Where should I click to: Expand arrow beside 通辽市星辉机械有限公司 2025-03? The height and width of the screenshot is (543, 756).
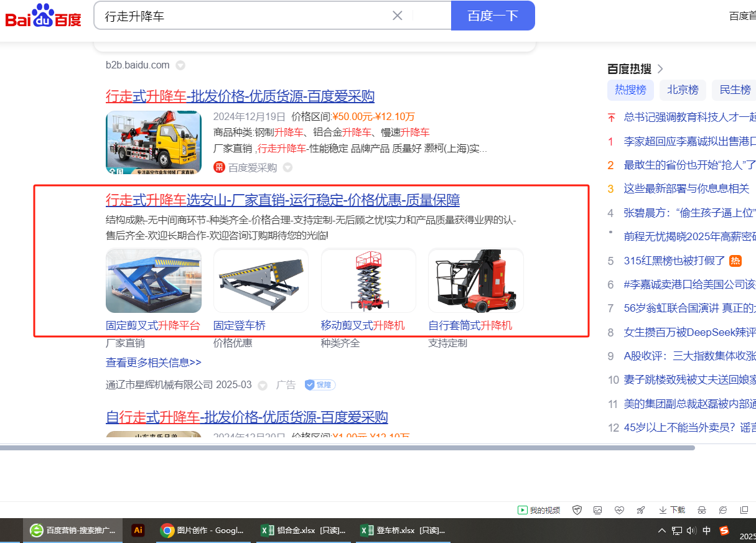(263, 385)
